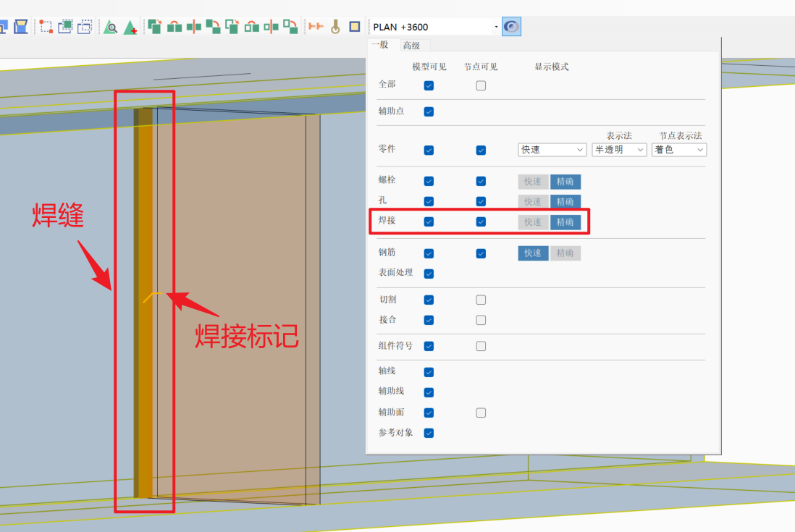795x532 pixels.
Task: Toggle 螺栓 模型可见 checkbox
Action: click(x=429, y=181)
